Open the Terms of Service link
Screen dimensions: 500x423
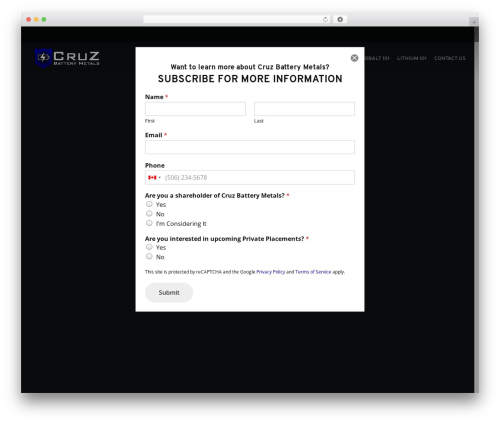[313, 272]
